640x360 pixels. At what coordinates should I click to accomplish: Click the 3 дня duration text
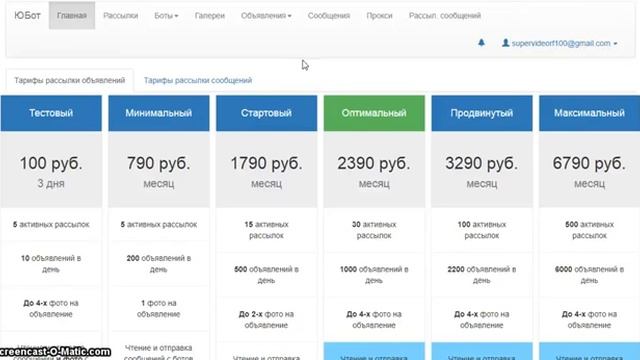click(x=51, y=184)
